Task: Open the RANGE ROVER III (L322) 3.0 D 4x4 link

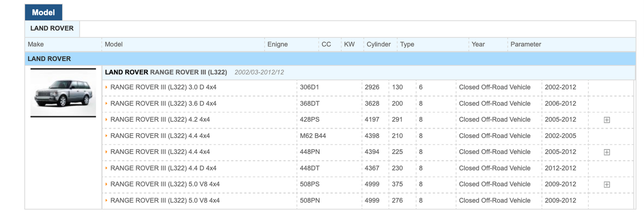Action: [163, 87]
